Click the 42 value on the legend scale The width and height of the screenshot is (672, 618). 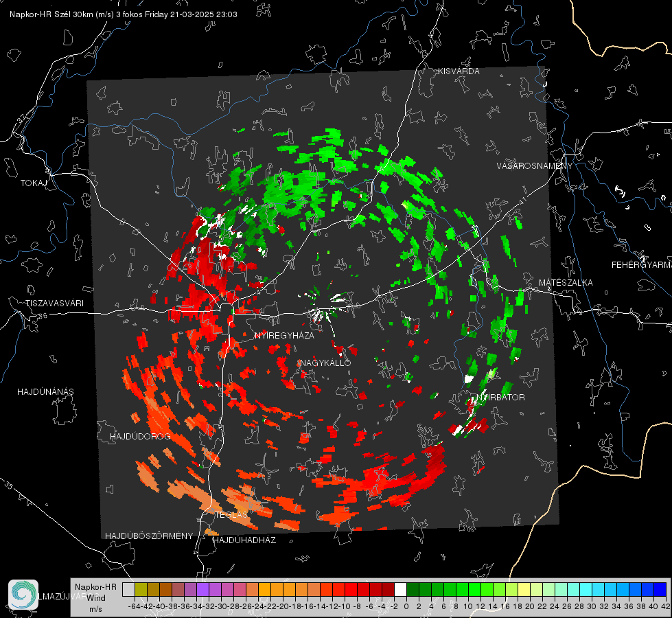[x=666, y=606]
